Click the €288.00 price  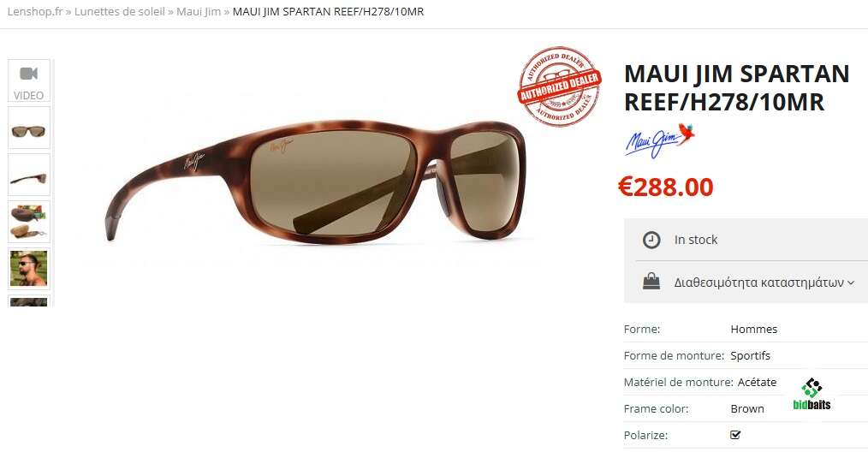pos(666,187)
